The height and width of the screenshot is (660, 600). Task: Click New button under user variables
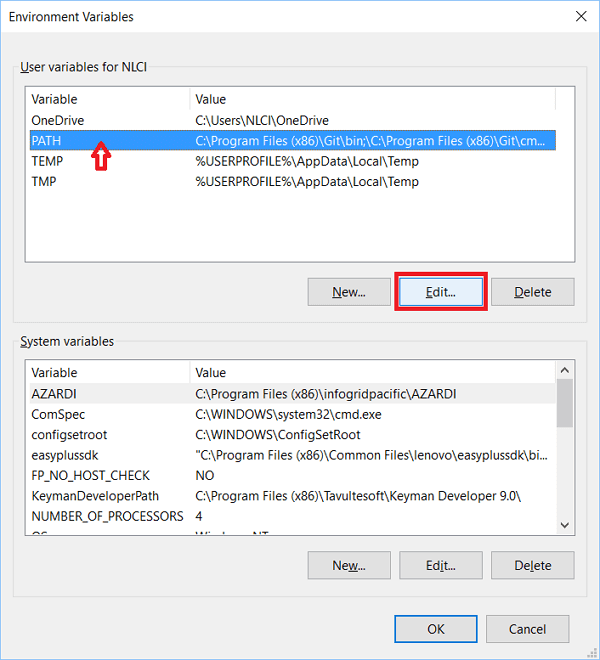coord(349,292)
